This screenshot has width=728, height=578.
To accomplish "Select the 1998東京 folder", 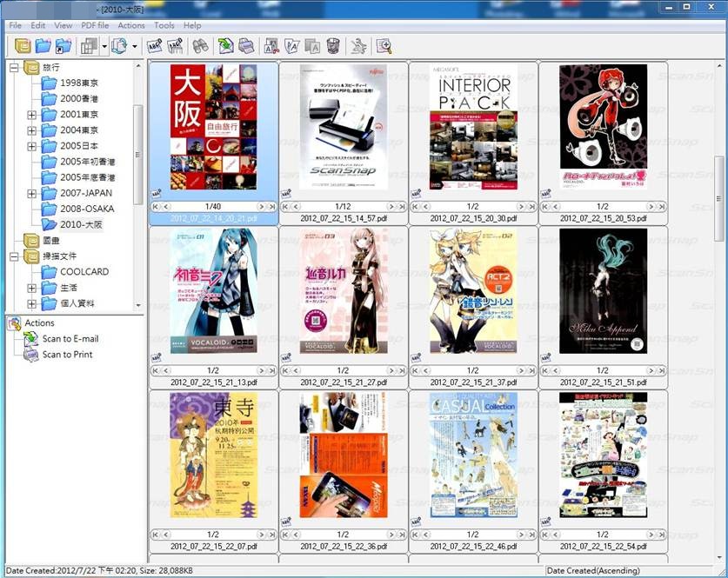I will (x=79, y=83).
